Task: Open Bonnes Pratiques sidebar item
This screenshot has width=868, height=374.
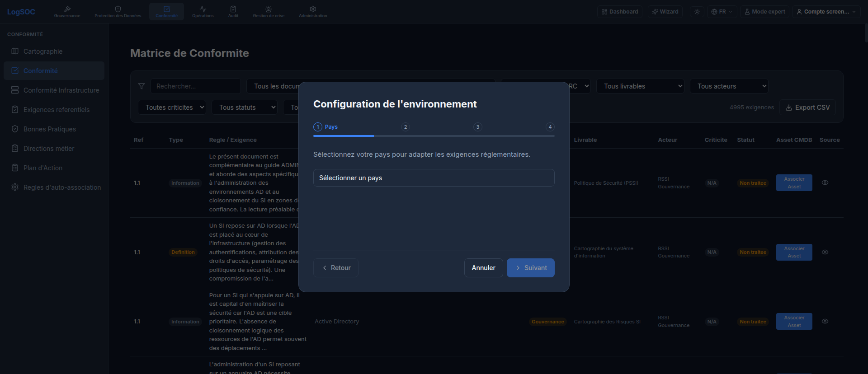Action: coord(54,129)
